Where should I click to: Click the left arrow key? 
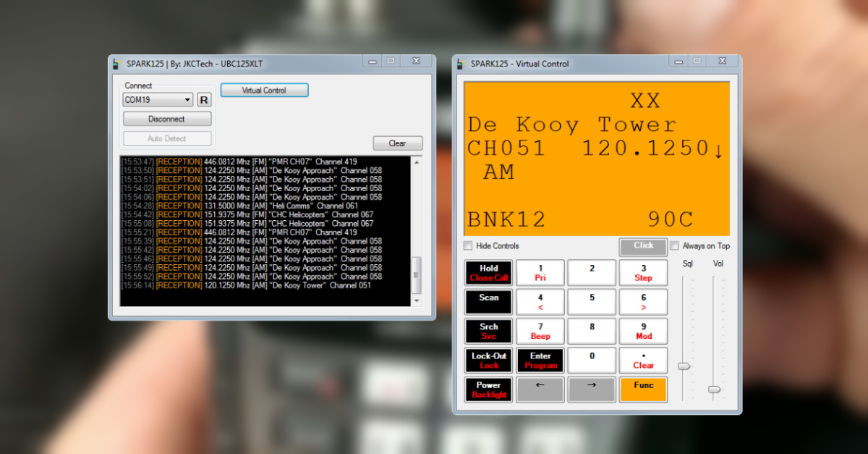[x=540, y=390]
